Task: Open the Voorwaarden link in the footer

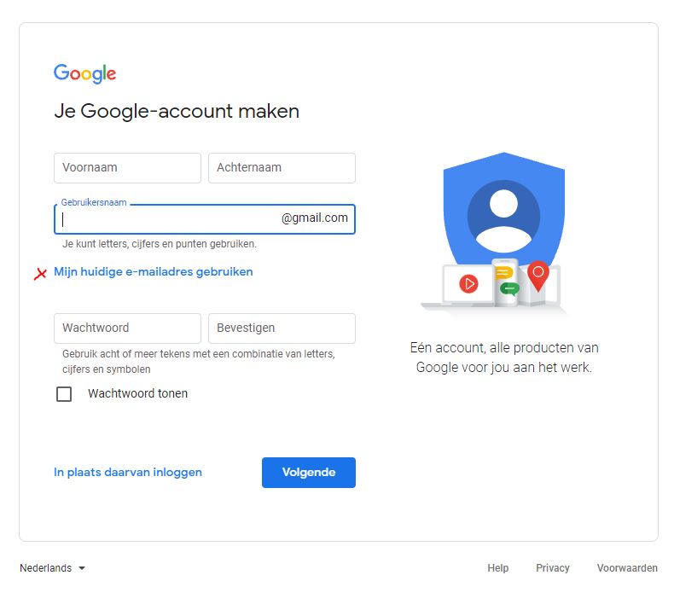Action: point(627,568)
